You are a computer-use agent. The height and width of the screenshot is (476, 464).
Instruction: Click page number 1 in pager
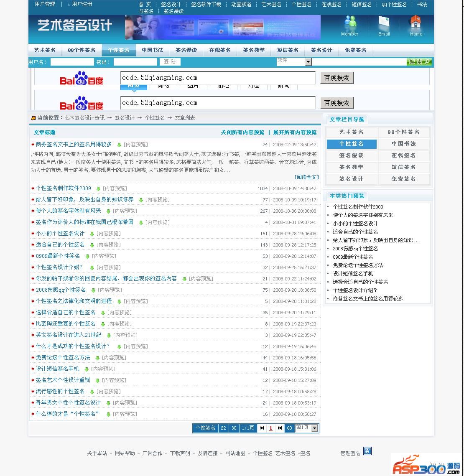pyautogui.click(x=270, y=428)
